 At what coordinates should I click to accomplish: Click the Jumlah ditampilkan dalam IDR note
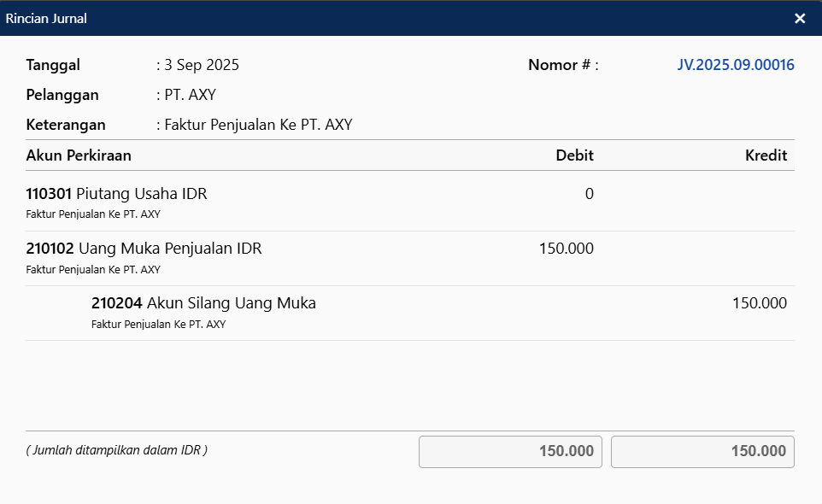pyautogui.click(x=116, y=450)
